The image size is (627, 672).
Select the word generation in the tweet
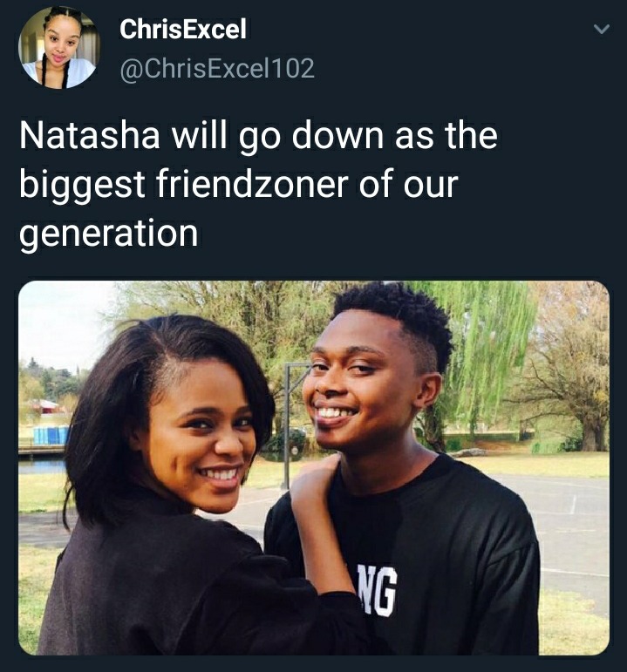click(x=108, y=234)
